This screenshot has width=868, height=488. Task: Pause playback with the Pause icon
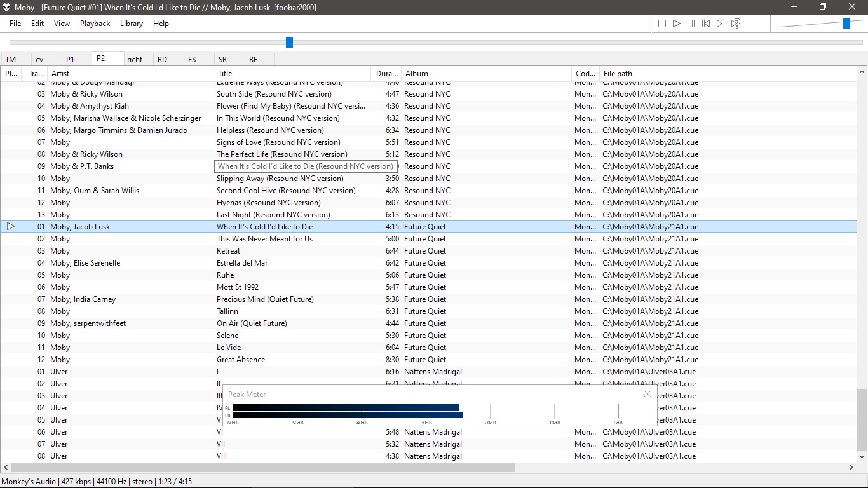click(691, 24)
